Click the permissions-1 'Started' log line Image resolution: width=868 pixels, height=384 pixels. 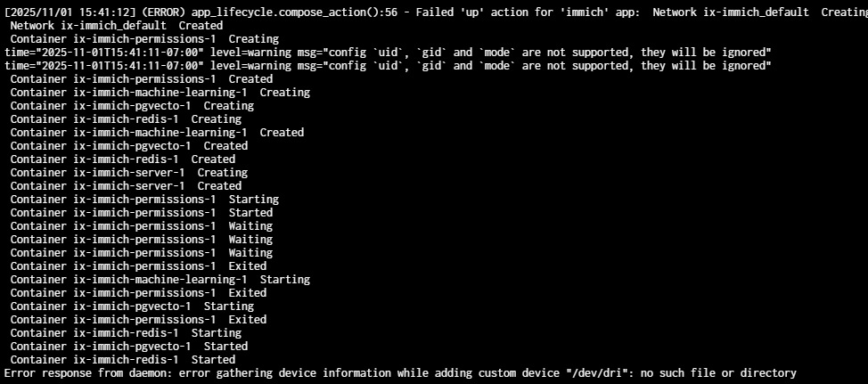point(141,213)
